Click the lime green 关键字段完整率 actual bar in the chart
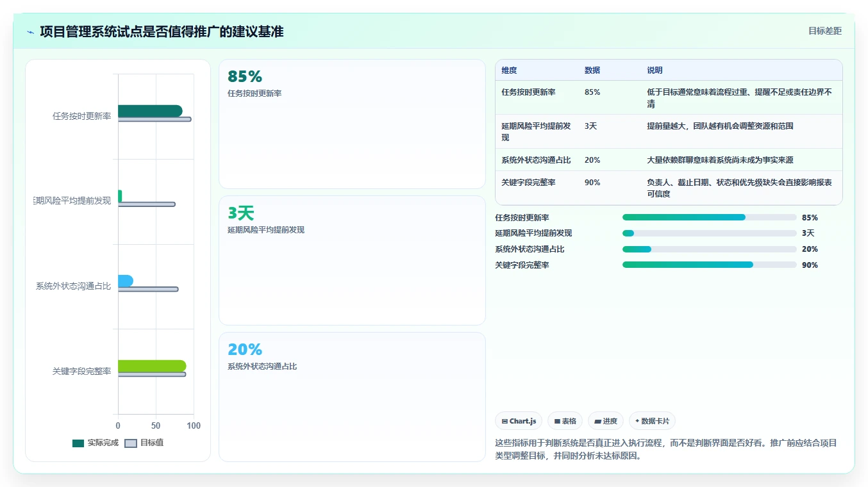Viewport: 868px width, 487px height. point(152,366)
